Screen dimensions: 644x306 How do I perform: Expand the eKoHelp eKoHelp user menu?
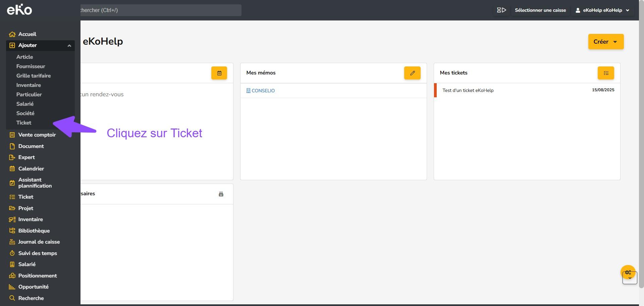pyautogui.click(x=603, y=10)
